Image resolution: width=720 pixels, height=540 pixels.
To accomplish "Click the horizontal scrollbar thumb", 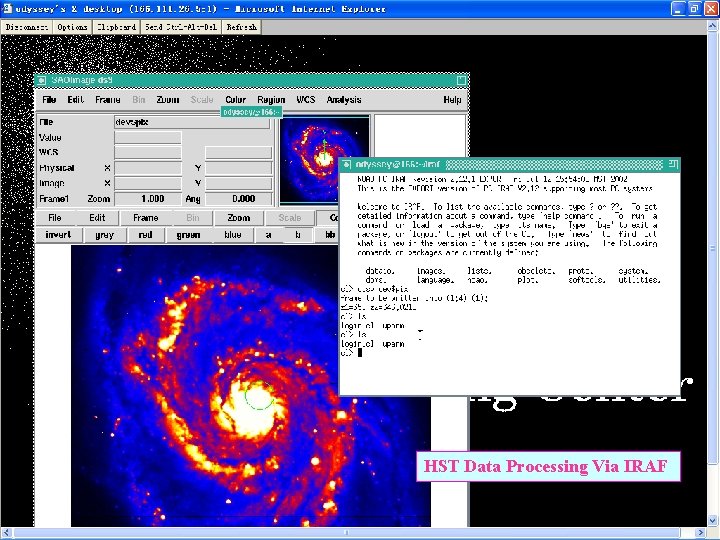I will (347, 533).
